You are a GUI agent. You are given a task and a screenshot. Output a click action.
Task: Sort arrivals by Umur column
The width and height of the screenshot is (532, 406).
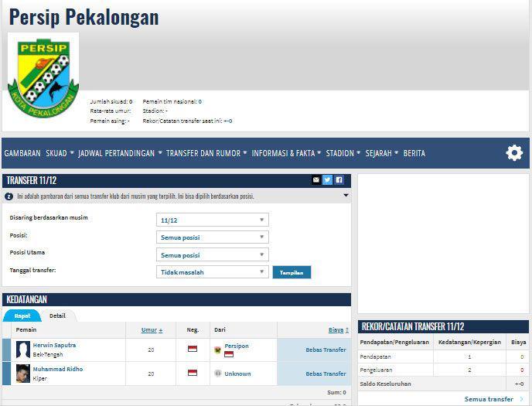[152, 329]
